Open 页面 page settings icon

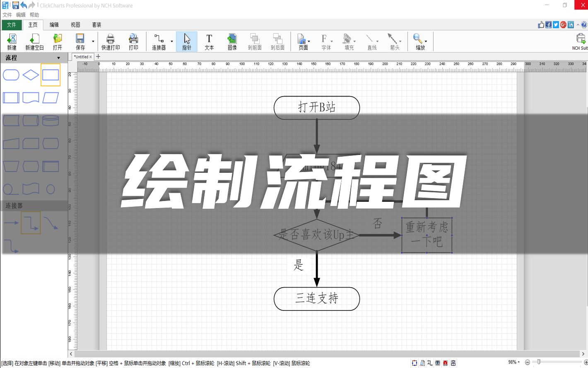click(302, 39)
